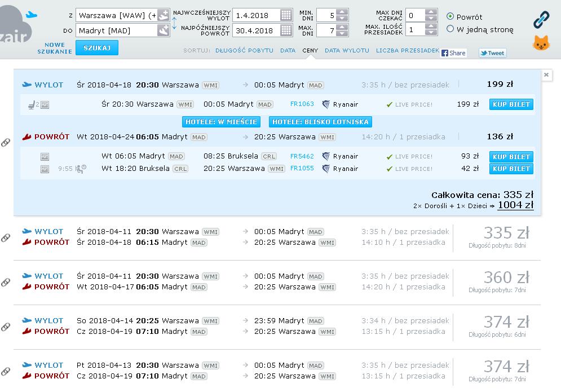Screen dimensions: 561x392
Task: Click the chain link share icon
Action: tap(541, 19)
